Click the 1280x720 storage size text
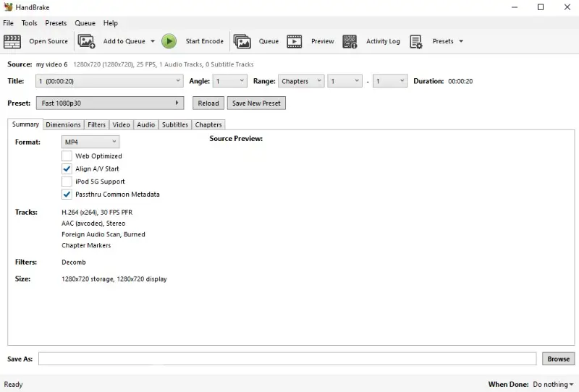 click(114, 279)
